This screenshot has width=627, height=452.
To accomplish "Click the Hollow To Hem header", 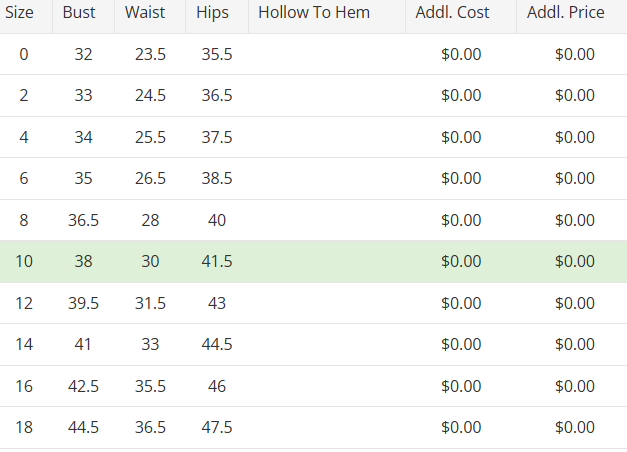I will (313, 13).
